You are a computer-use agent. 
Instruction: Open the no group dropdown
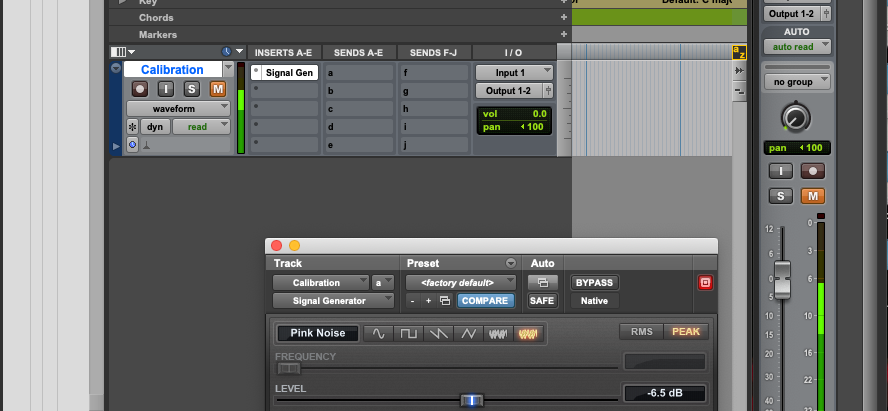[797, 82]
